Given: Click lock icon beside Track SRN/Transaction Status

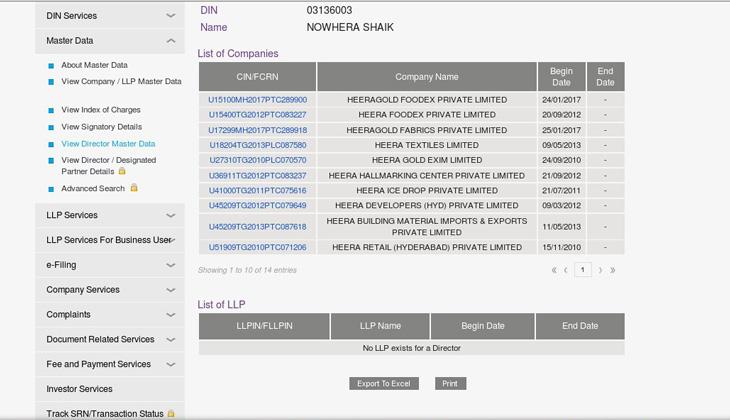Looking at the screenshot, I should click(x=171, y=413).
